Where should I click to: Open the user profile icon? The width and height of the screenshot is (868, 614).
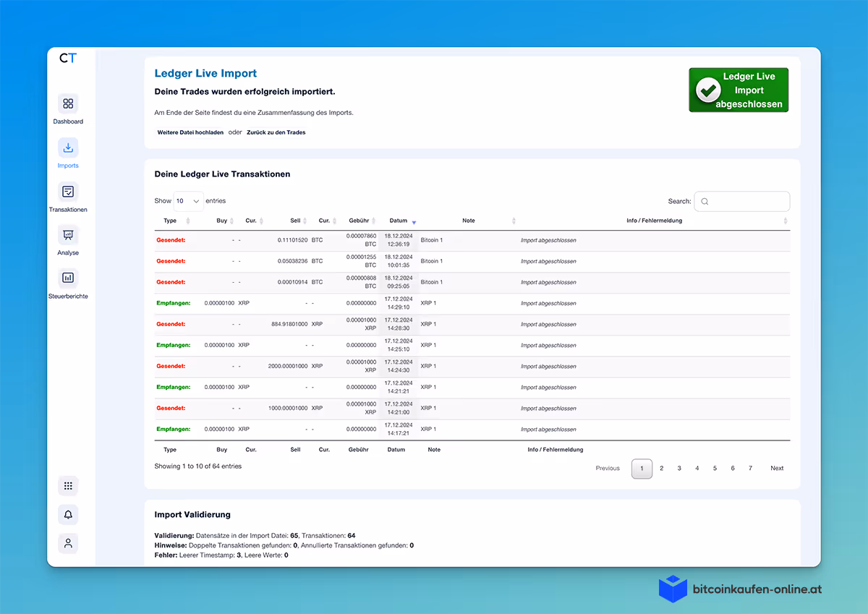(x=68, y=543)
